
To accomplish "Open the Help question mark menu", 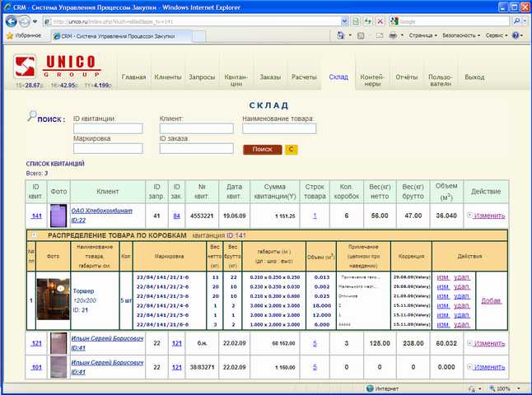I will point(516,35).
